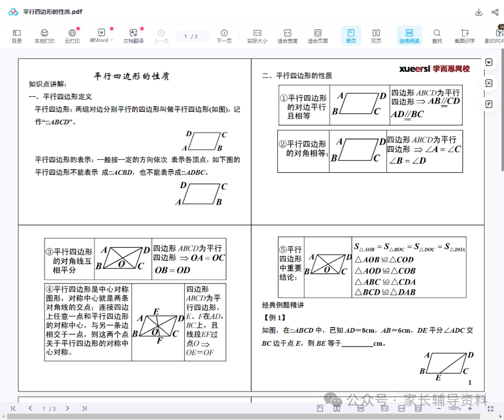Click bottom bar page indicator 1 / 3
The height and width of the screenshot is (420, 504).
(49, 409)
